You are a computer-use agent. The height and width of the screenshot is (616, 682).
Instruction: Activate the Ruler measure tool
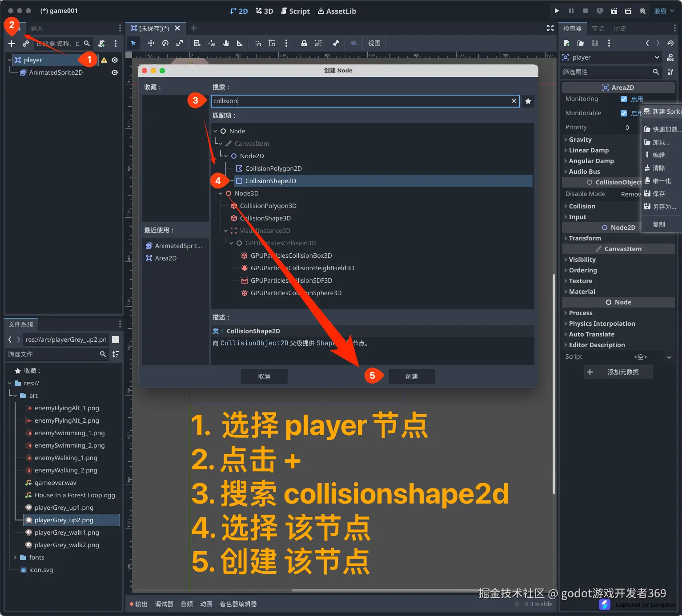pyautogui.click(x=240, y=43)
